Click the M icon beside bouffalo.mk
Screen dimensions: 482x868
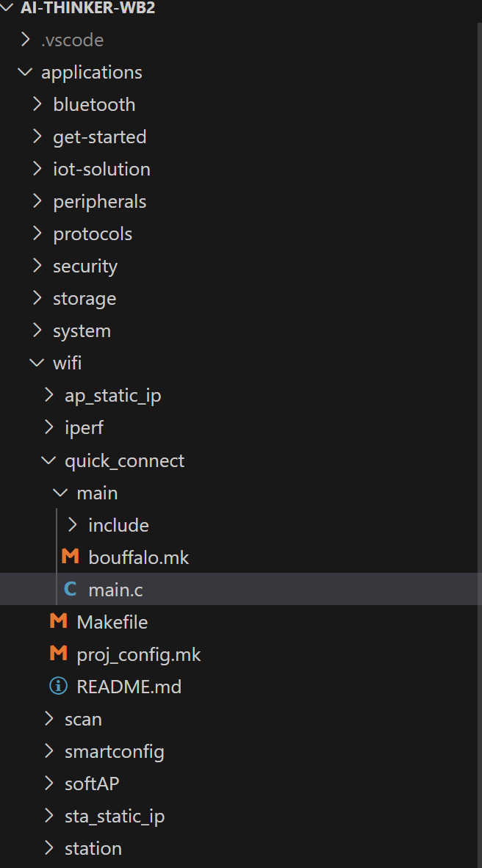tap(71, 557)
